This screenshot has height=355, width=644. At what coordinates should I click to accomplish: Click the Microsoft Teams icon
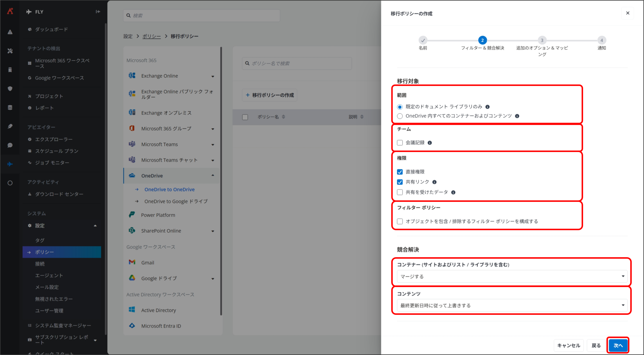[132, 144]
